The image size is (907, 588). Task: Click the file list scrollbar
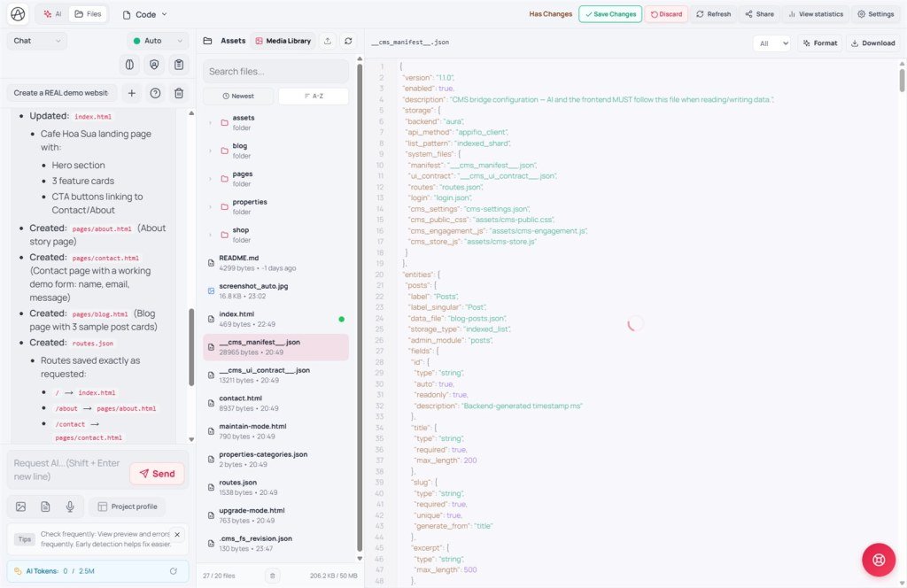[x=360, y=306]
